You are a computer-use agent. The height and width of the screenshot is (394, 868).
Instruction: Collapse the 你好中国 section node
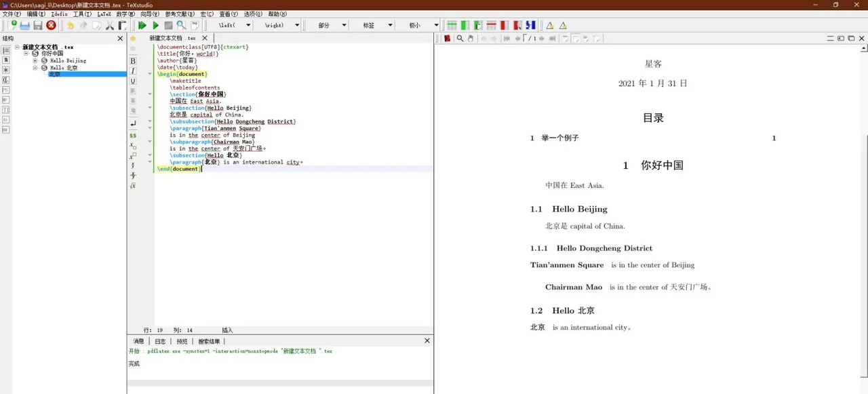pyautogui.click(x=26, y=54)
